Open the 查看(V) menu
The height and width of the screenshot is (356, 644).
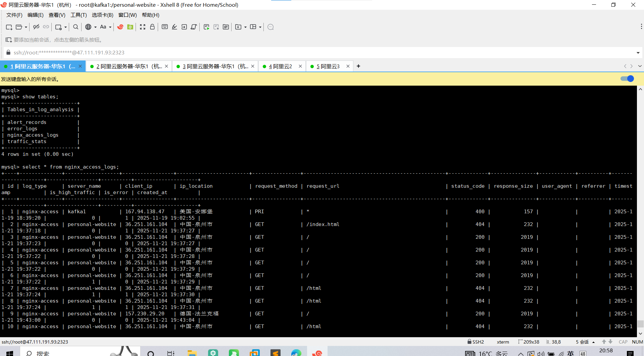tap(57, 15)
